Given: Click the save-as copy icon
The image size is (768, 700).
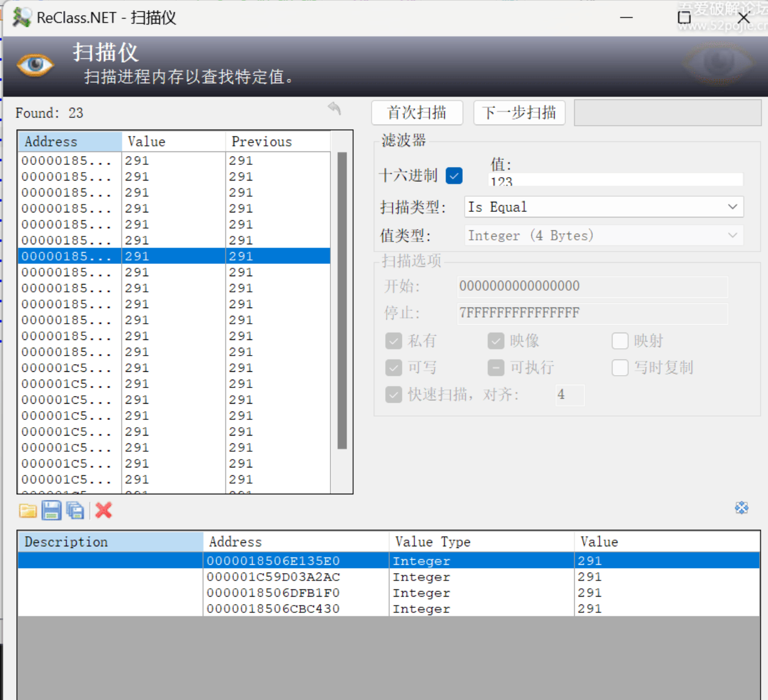Looking at the screenshot, I should pos(75,510).
